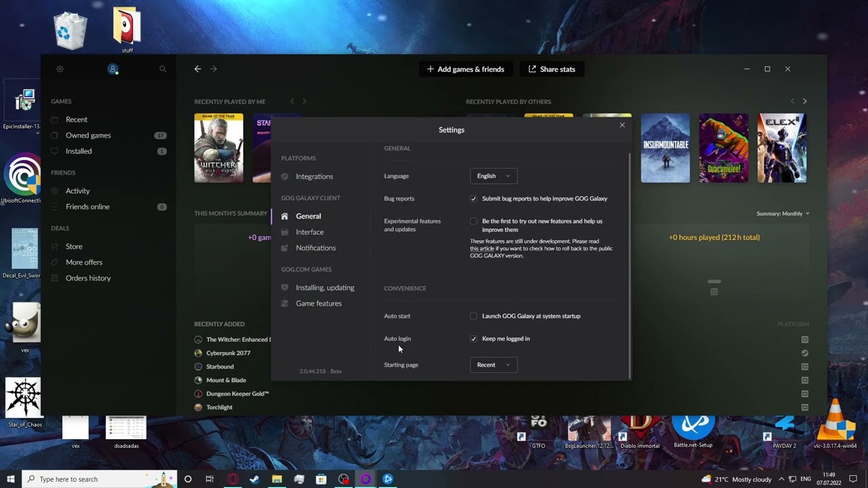The height and width of the screenshot is (488, 868).
Task: Toggle the Owned games sidebar checkbox
Action: (x=55, y=136)
